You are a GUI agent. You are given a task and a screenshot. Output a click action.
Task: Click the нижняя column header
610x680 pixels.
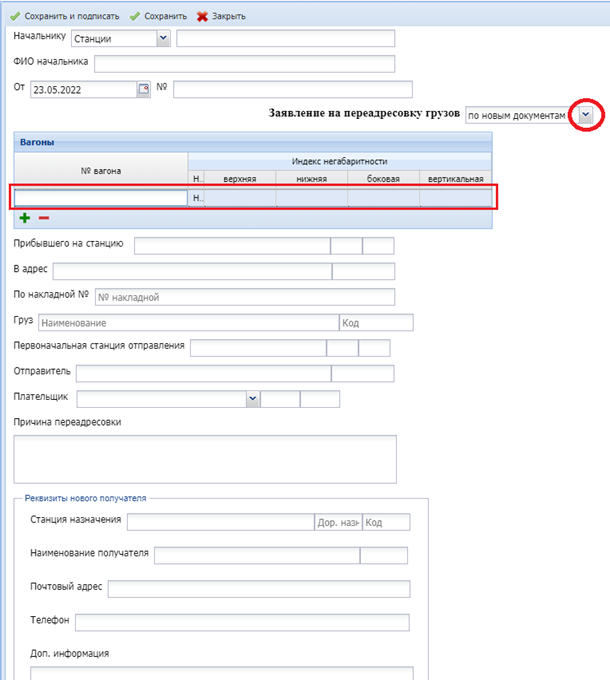[x=312, y=179]
